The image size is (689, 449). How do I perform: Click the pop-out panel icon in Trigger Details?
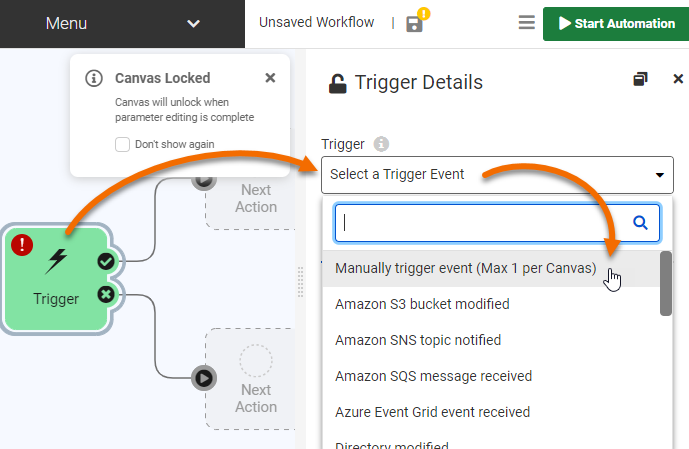(x=640, y=79)
